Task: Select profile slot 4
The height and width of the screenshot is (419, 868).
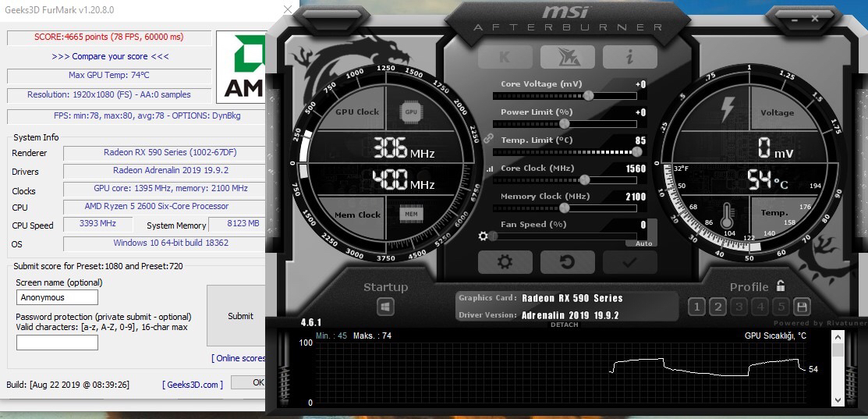Action: [760, 306]
